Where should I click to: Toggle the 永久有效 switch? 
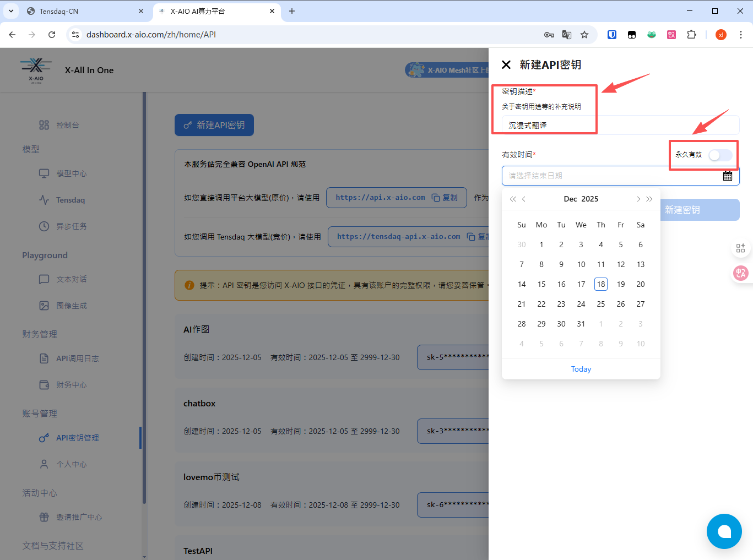[x=721, y=155]
